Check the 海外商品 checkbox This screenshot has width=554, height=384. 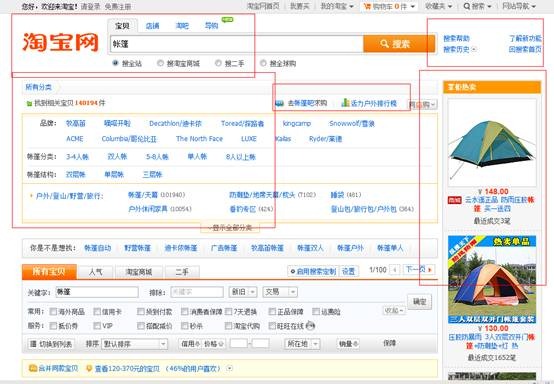53,312
